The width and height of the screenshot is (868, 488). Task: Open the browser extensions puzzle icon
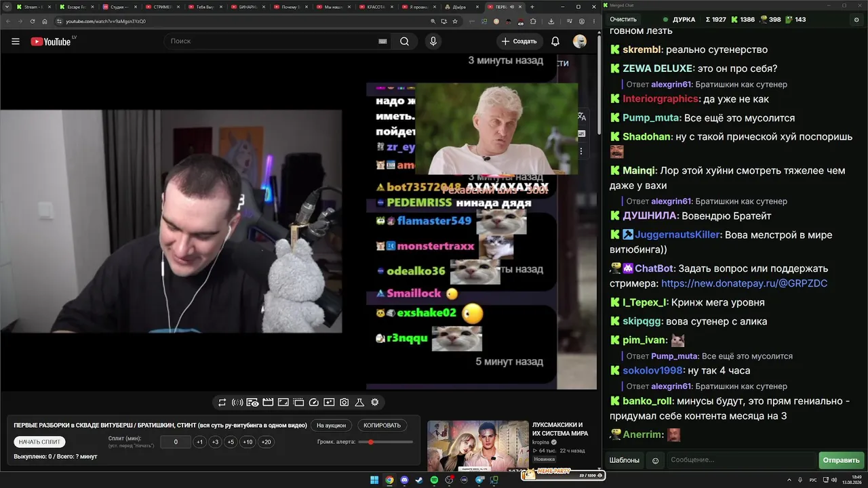point(533,21)
